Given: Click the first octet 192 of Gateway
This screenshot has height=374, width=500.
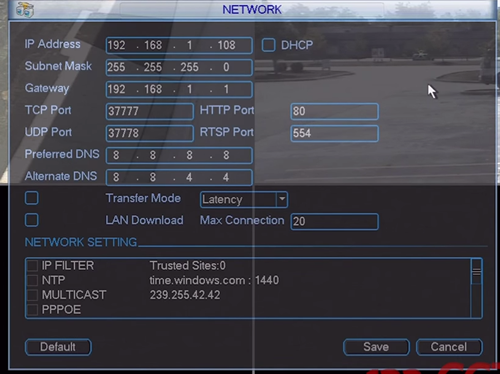Looking at the screenshot, I should coord(116,89).
